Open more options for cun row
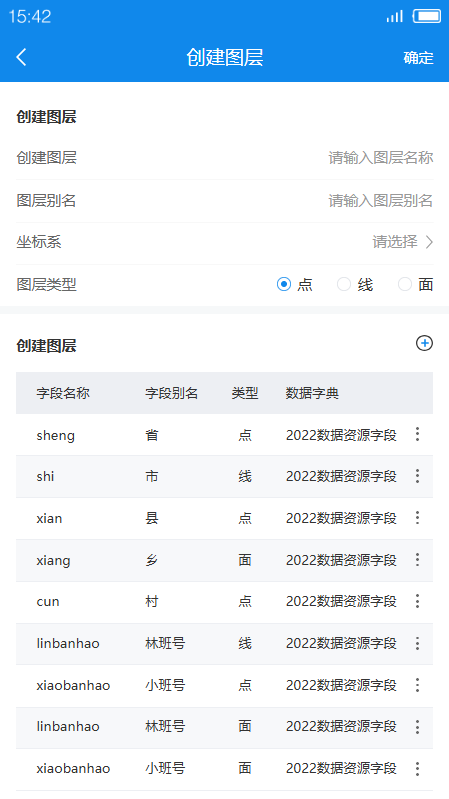 pos(417,601)
